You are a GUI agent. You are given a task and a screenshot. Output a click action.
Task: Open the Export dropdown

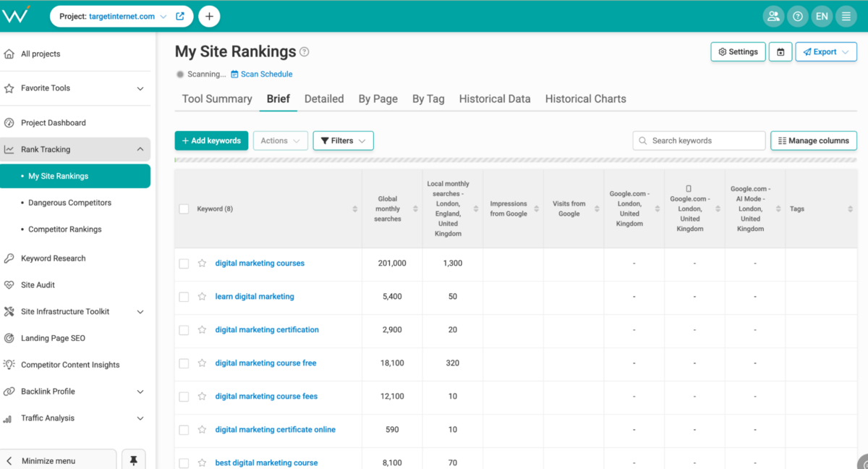pos(826,52)
